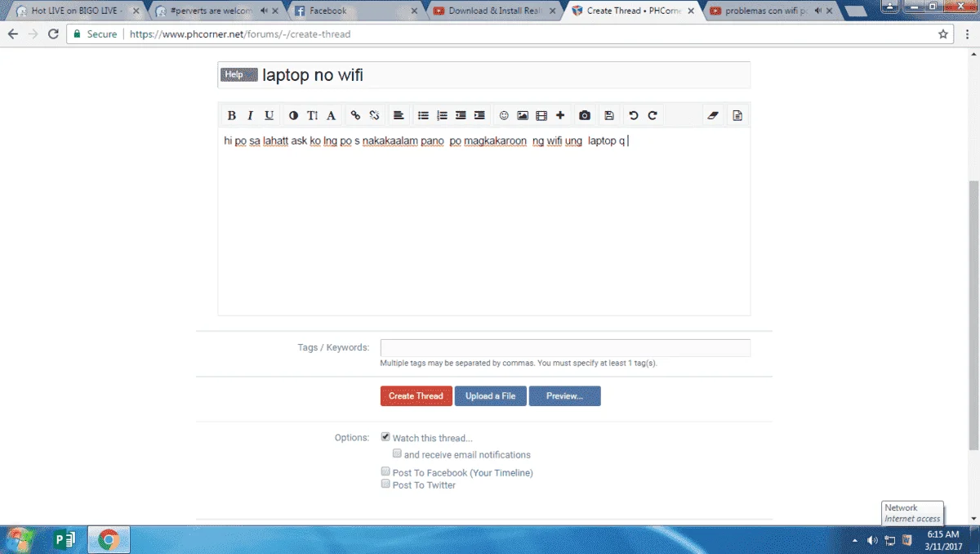Viewport: 980px width, 554px height.
Task: Open the smilies picker
Action: coord(504,115)
